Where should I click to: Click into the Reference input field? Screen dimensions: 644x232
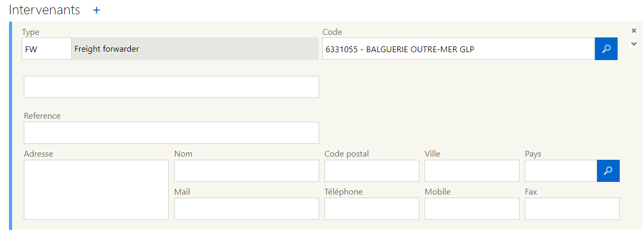[171, 133]
